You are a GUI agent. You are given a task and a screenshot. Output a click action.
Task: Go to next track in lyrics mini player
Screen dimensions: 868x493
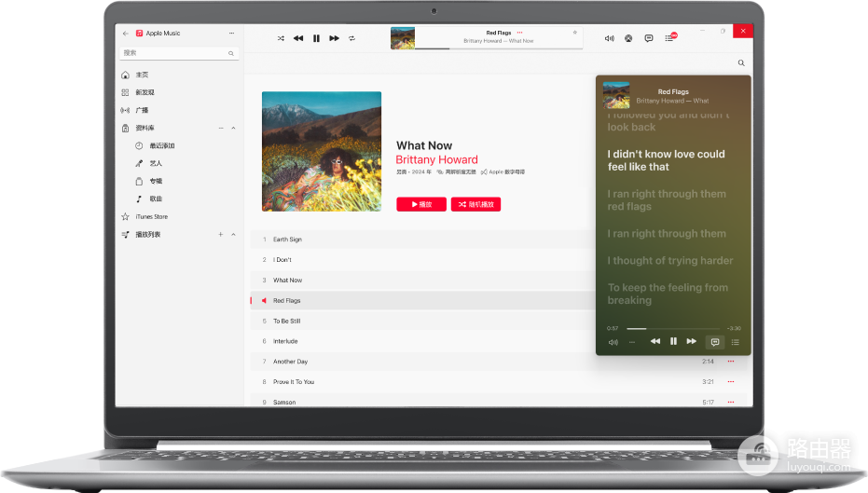click(692, 341)
